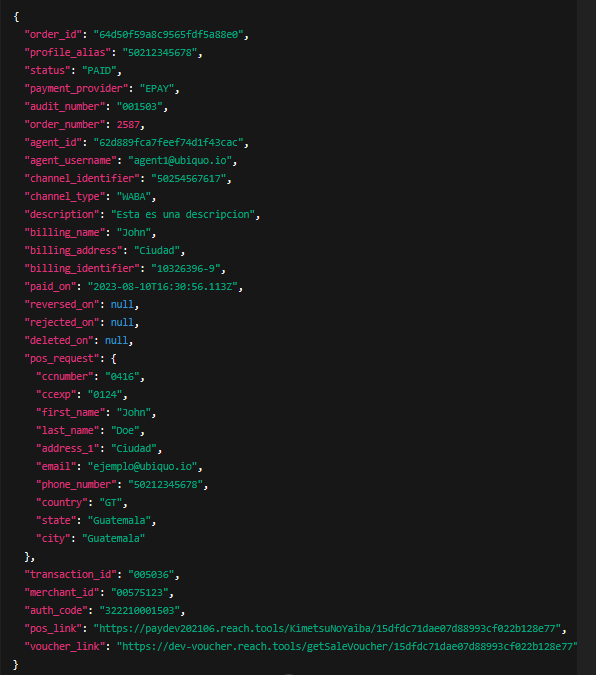Click billing identifier value 10326396-9

[186, 269]
